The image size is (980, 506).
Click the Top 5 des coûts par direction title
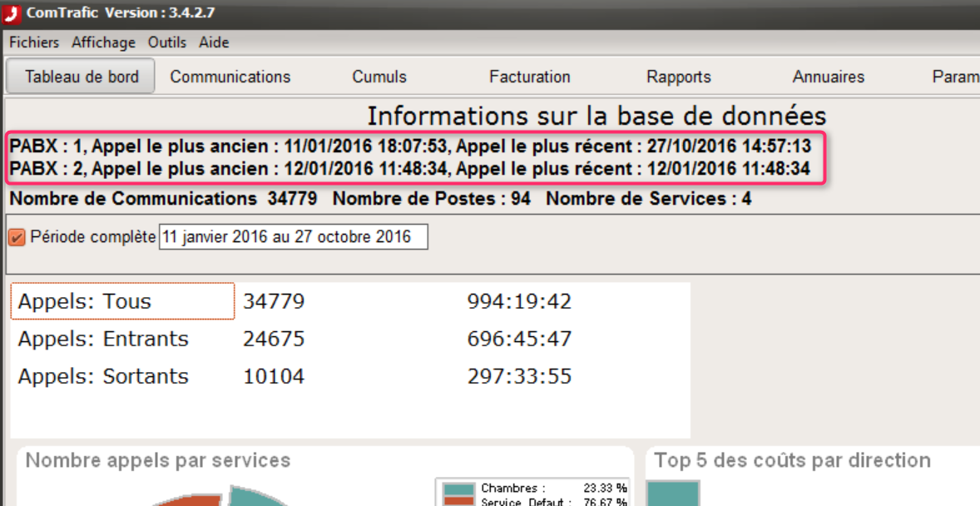point(792,460)
